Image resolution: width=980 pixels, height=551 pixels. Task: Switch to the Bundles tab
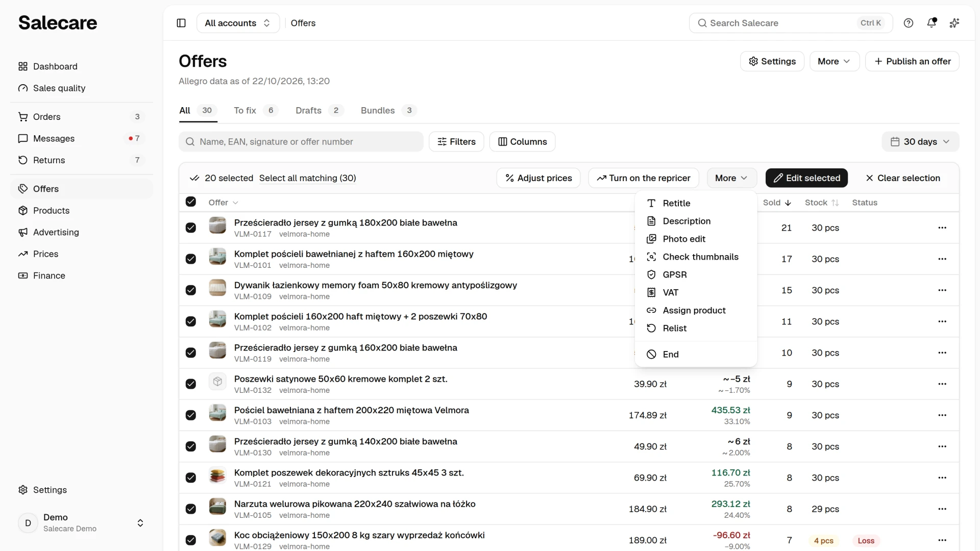click(388, 110)
